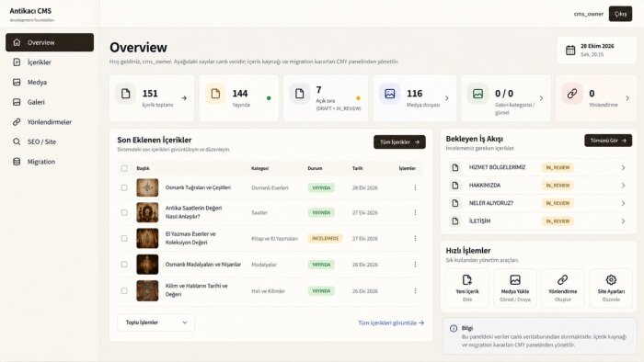Click the image icon on Medya dosyası card

click(x=390, y=94)
